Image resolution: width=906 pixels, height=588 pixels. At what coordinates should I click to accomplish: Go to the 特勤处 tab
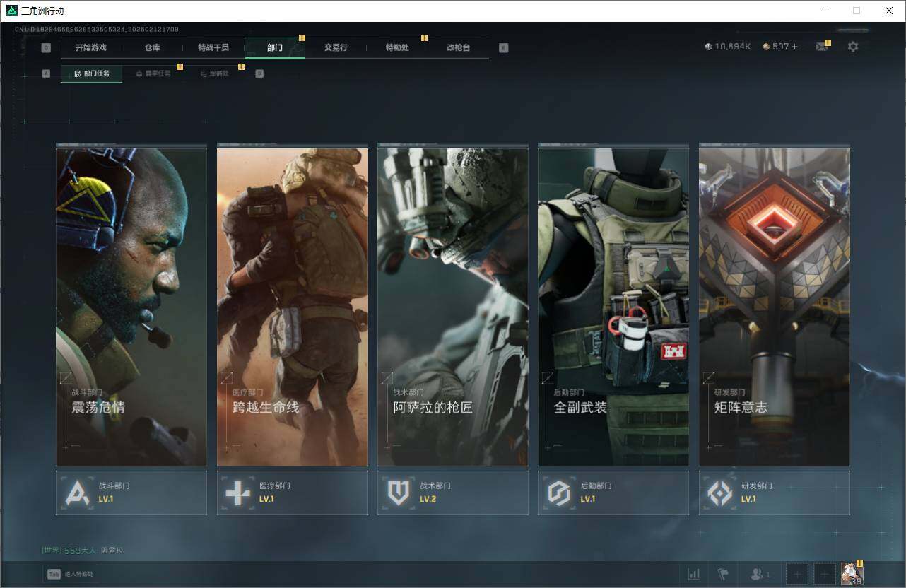pos(397,47)
